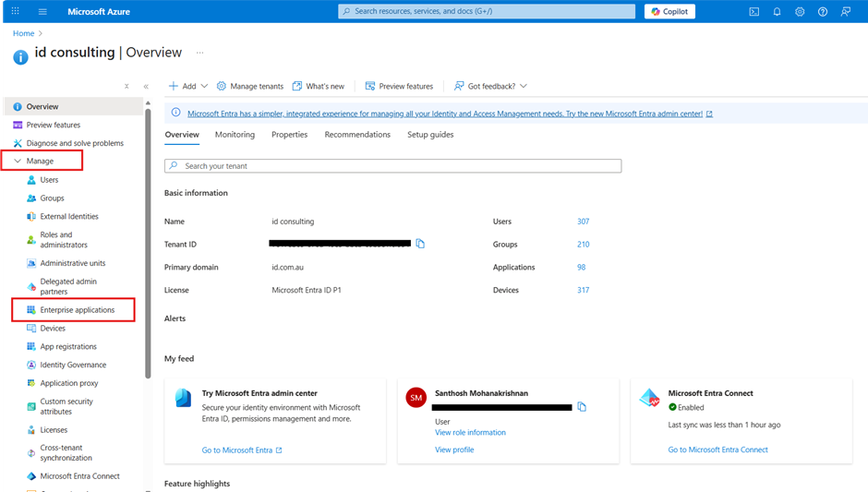Screen dimensions: 868x492
Task: Click the Search your tenant field
Action: coord(393,166)
